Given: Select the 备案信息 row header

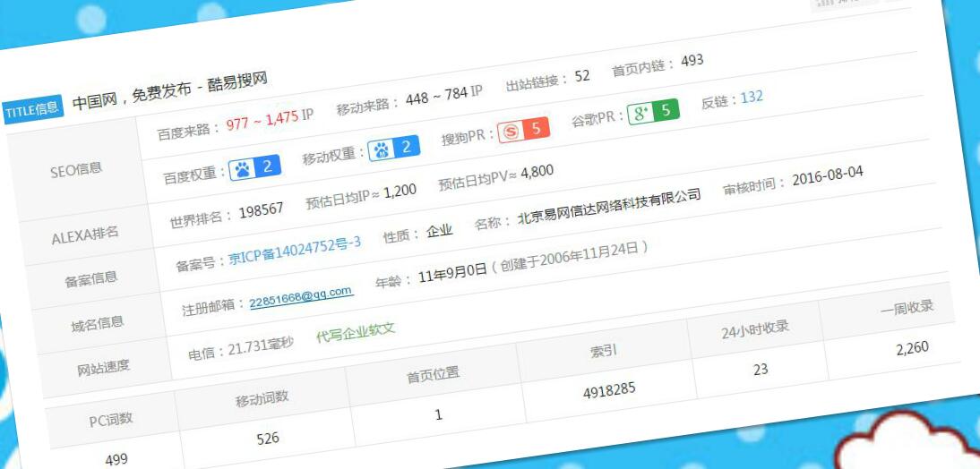Looking at the screenshot, I should click(91, 277).
